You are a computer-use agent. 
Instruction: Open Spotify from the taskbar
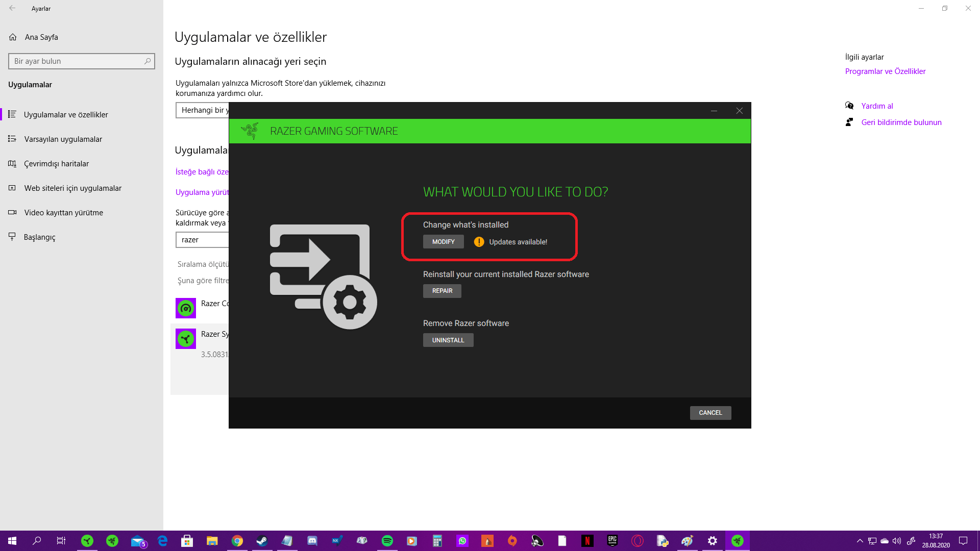[387, 541]
